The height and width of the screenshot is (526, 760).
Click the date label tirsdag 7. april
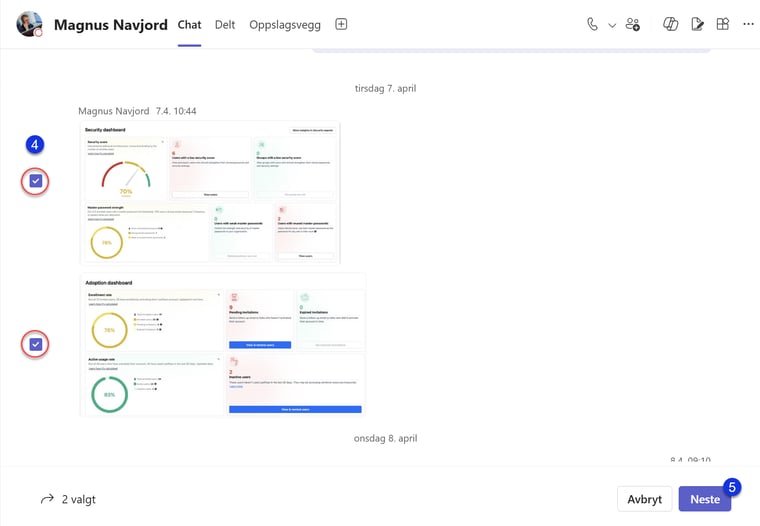pyautogui.click(x=385, y=88)
